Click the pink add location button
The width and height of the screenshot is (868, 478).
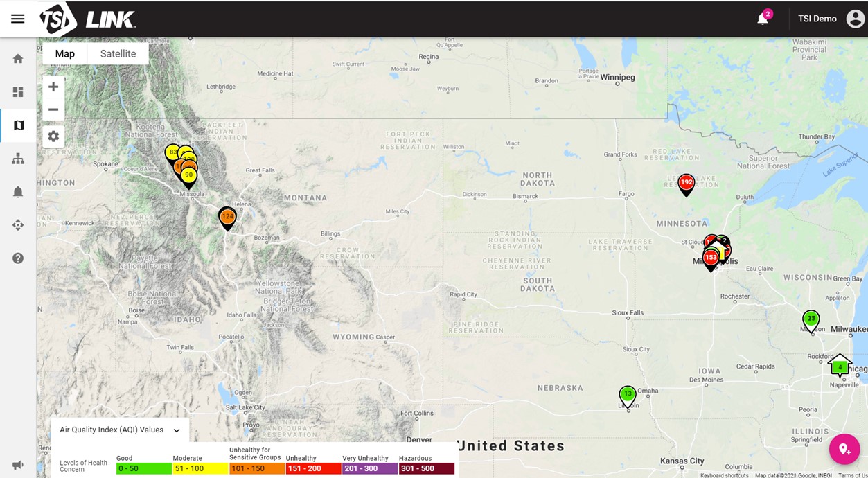(844, 449)
